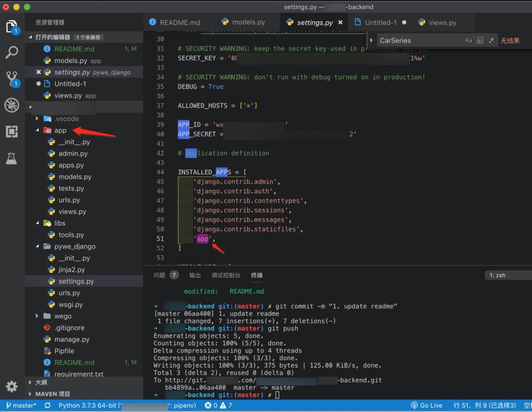Toggle regular expression search option
The image size is (532, 412).
pos(491,41)
